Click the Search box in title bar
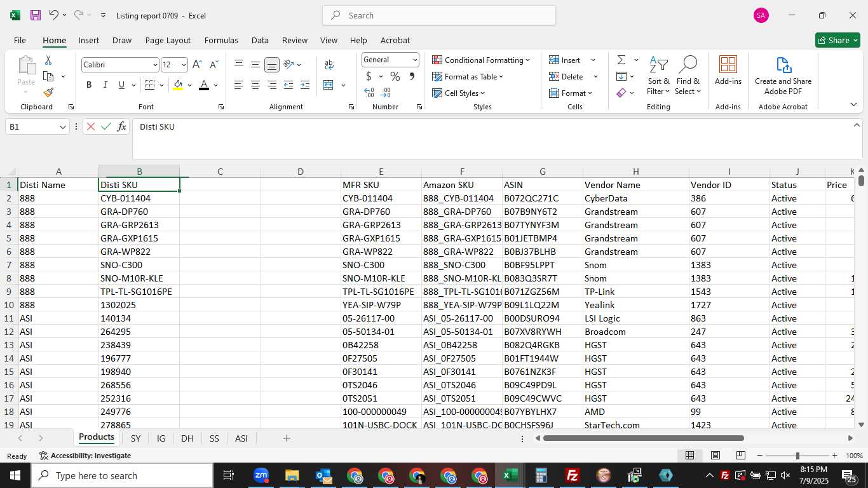 pos(439,15)
